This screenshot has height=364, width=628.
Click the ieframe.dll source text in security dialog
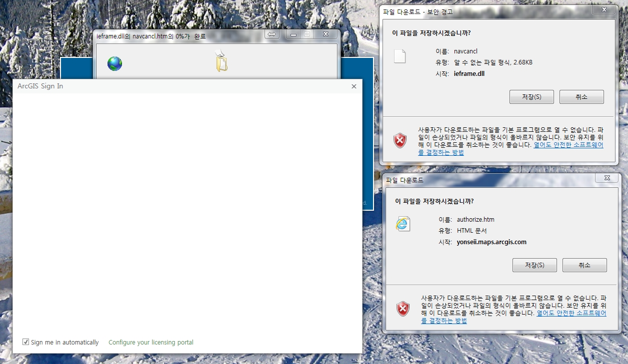[469, 74]
